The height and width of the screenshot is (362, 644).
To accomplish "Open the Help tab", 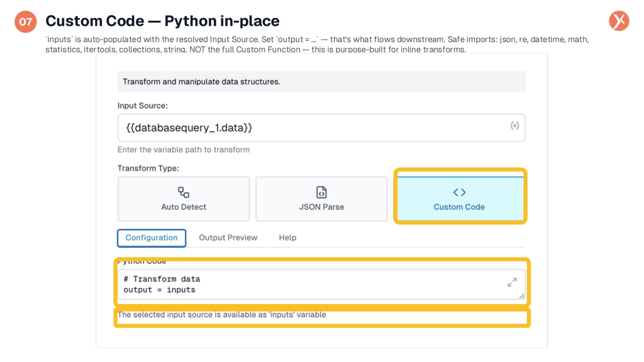I will pos(287,238).
